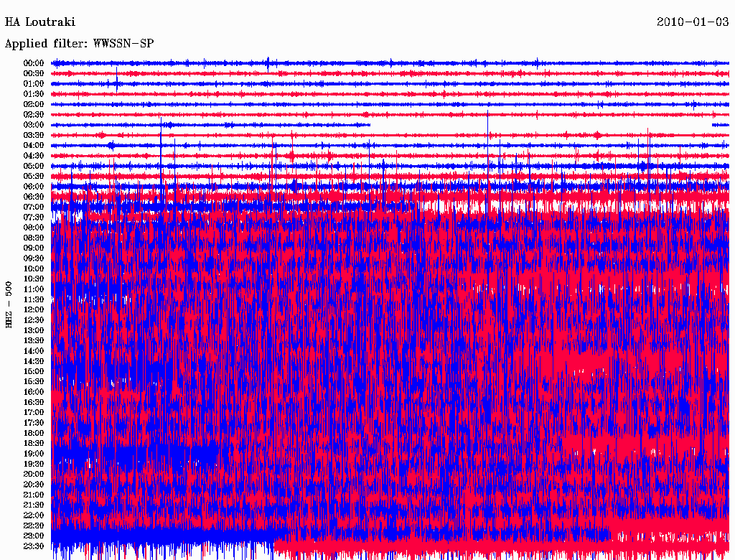Click the '11:00' time label
This screenshot has width=735, height=560.
[x=34, y=289]
